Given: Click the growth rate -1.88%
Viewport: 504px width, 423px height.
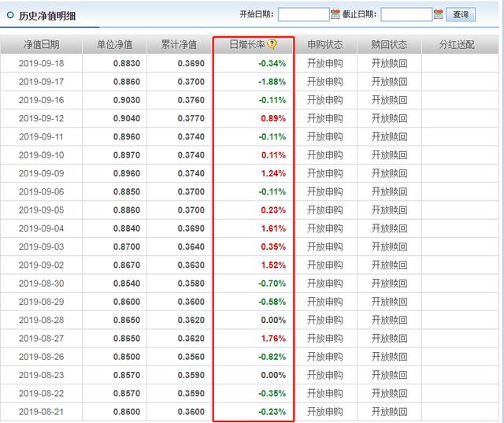Looking at the screenshot, I should (x=272, y=82).
